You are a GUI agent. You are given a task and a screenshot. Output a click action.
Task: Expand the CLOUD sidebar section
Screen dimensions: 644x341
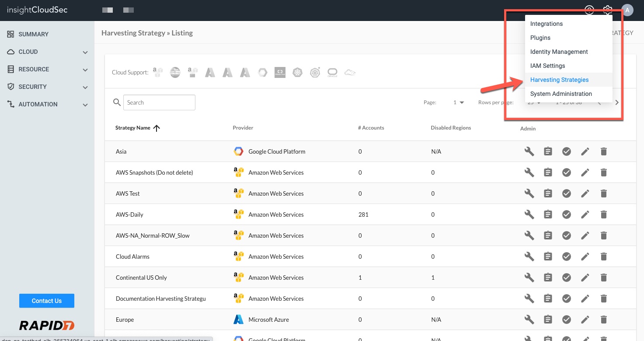(47, 52)
